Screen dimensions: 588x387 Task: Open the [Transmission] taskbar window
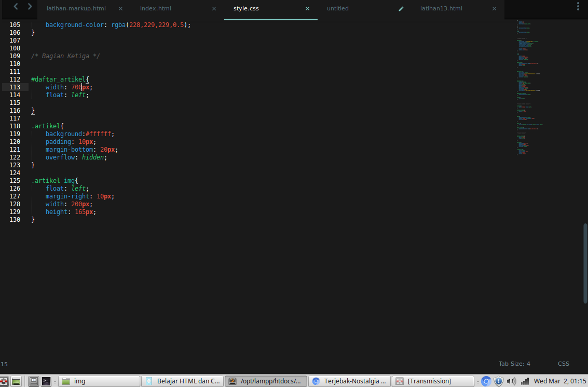(433, 381)
